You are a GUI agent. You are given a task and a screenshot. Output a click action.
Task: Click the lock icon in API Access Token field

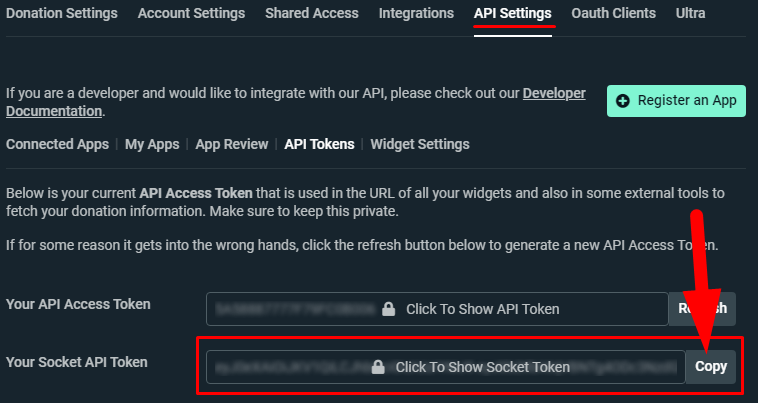click(x=389, y=309)
